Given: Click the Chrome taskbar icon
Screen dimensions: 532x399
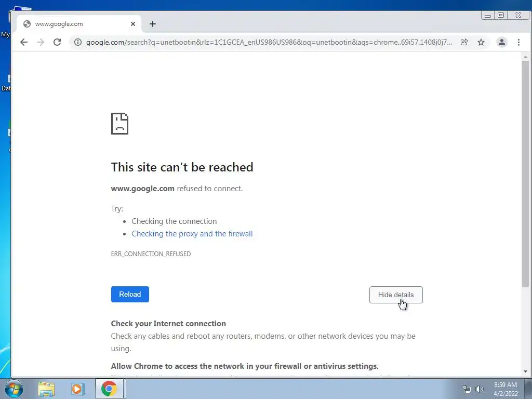Looking at the screenshot, I should click(x=109, y=389).
